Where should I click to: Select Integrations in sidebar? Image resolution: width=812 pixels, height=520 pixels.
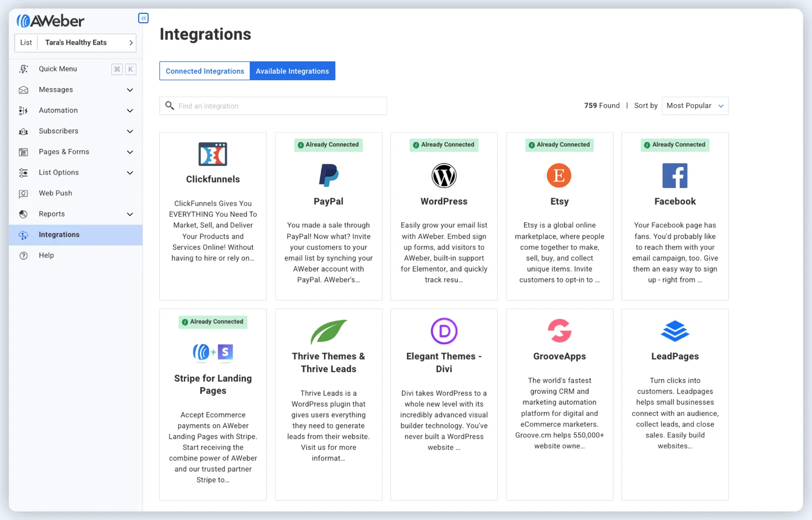(x=75, y=235)
